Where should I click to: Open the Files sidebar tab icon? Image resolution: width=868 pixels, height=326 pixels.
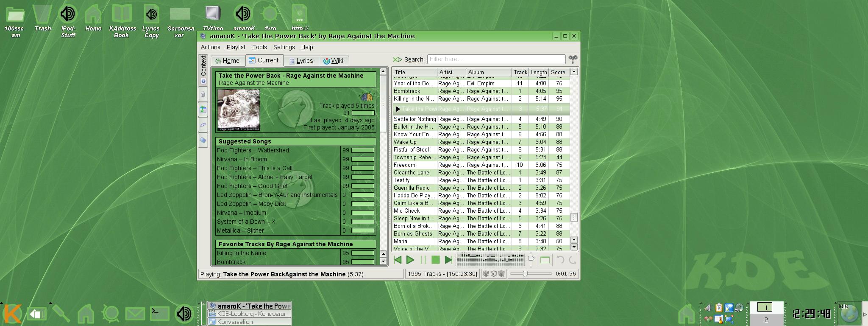point(203,140)
